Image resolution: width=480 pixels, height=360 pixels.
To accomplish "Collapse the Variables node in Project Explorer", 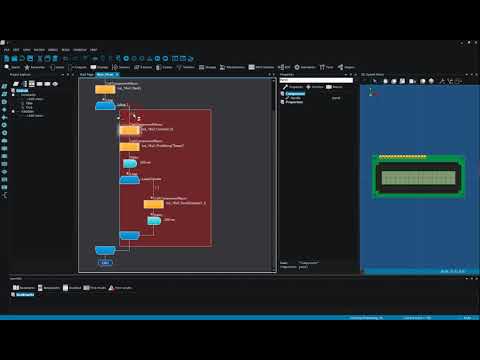I will [13, 111].
